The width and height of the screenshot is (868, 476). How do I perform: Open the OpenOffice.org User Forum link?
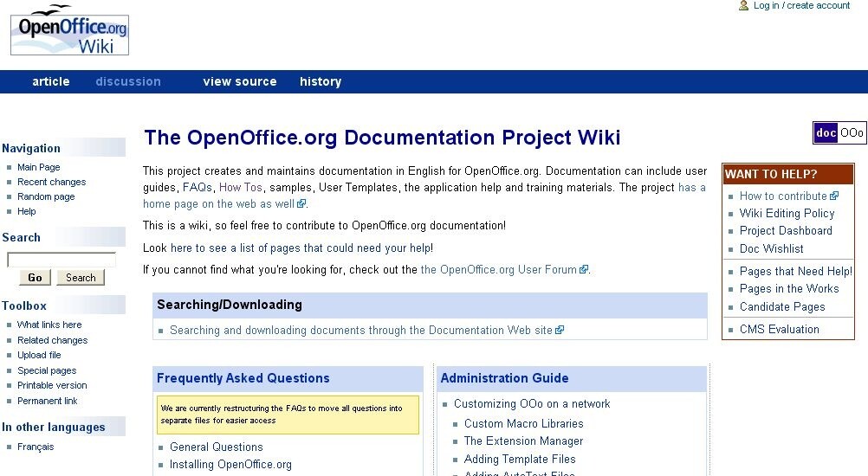[x=504, y=270]
